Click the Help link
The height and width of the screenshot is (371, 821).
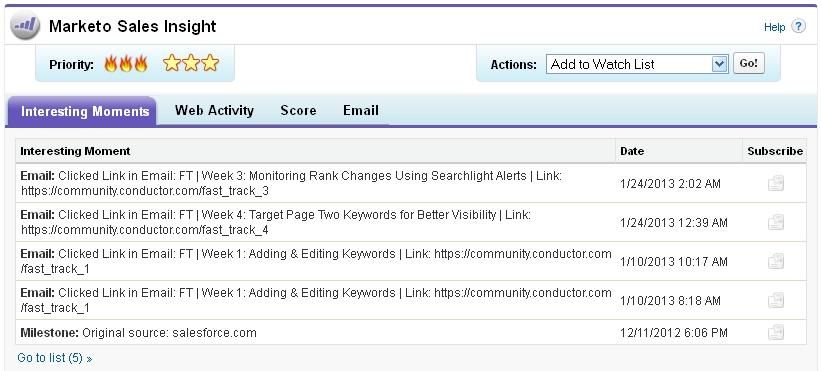pyautogui.click(x=774, y=27)
